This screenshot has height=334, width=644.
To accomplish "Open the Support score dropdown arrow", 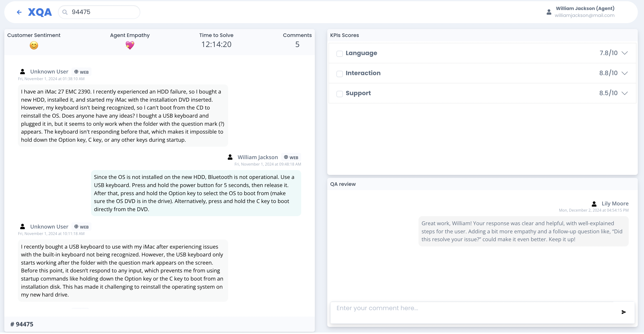I will tap(624, 93).
